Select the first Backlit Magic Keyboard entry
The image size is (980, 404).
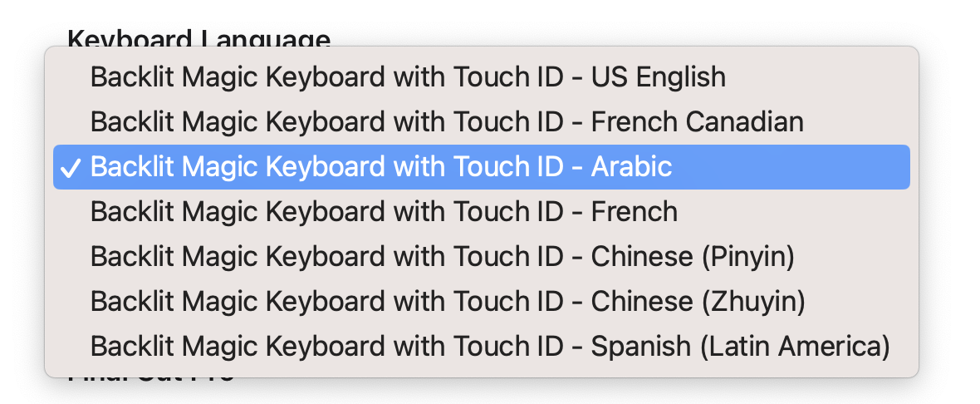408,77
